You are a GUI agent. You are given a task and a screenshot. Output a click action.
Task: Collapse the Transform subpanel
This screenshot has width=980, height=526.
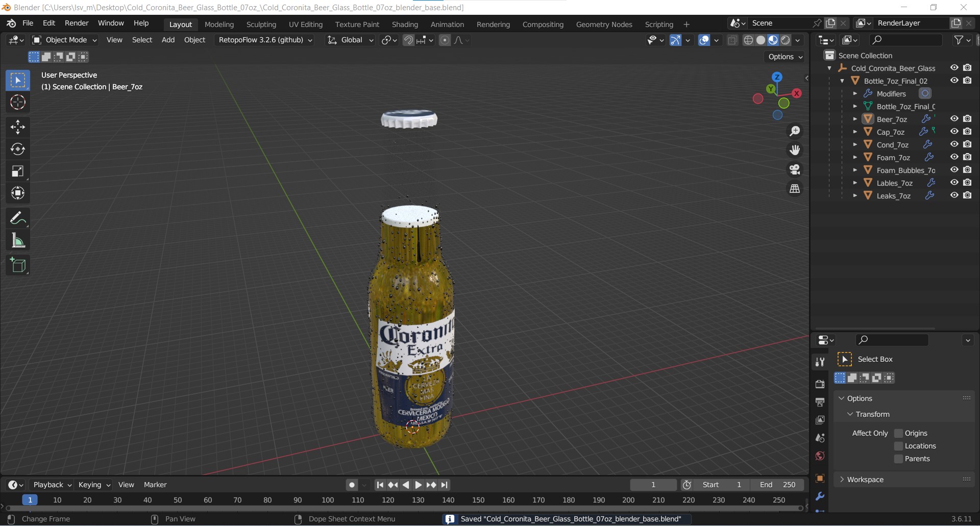coord(873,414)
